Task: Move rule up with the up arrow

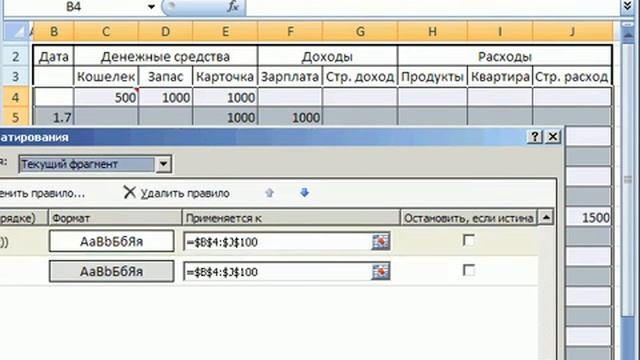Action: 269,193
